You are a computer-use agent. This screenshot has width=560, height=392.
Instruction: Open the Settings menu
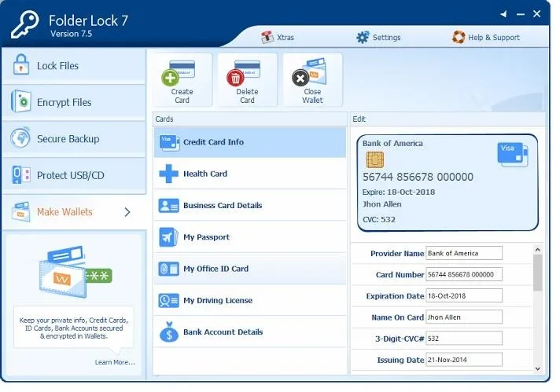point(378,37)
